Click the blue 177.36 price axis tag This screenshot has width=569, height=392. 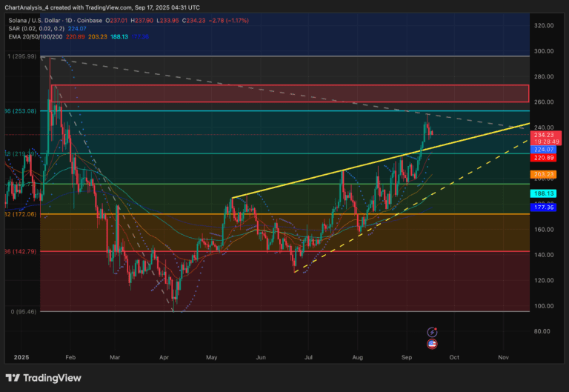tap(543, 207)
